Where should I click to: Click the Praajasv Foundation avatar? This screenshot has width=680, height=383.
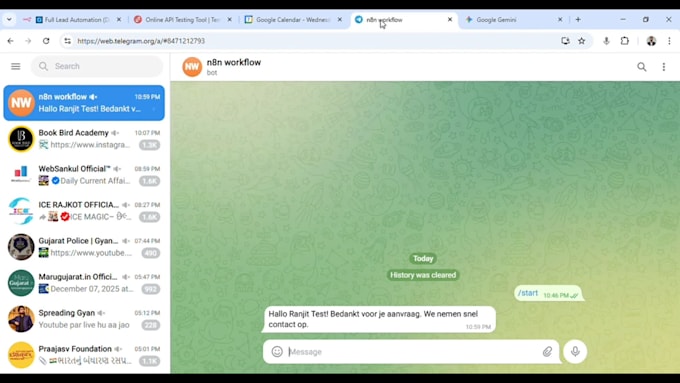coord(21,355)
